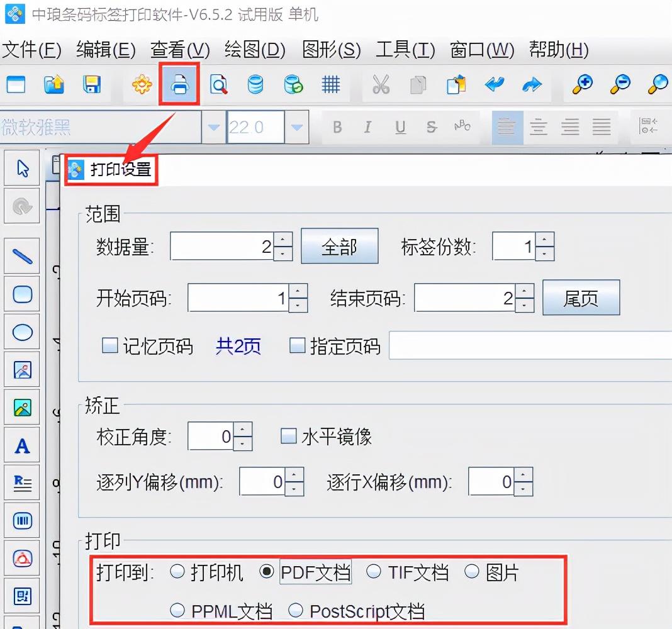This screenshot has height=629, width=672.
Task: Open the 文件(F) menu
Action: [31, 50]
